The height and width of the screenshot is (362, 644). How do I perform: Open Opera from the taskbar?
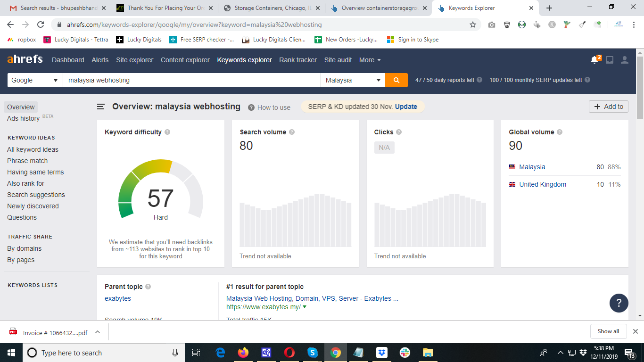pyautogui.click(x=289, y=353)
